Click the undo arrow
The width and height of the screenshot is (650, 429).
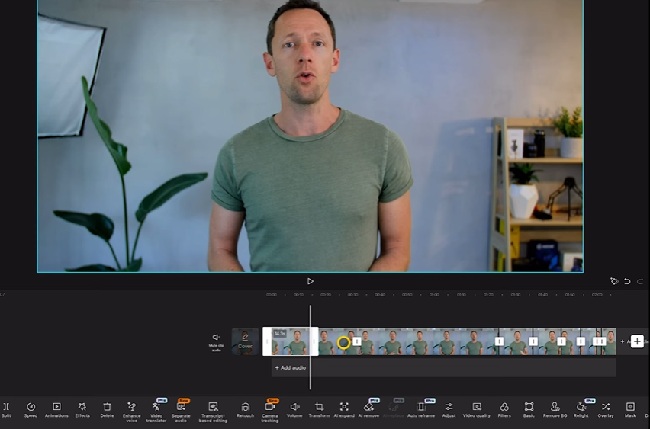click(627, 281)
